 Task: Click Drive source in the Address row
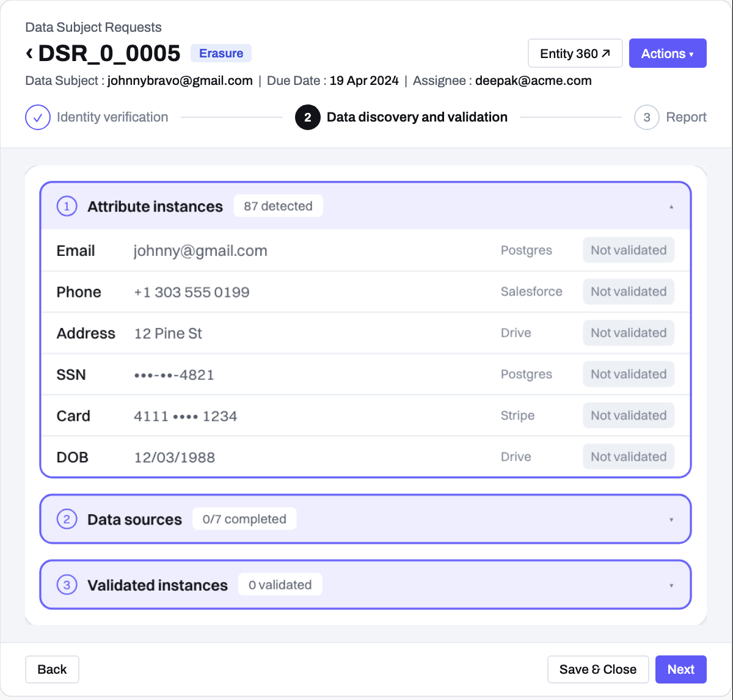[516, 333]
